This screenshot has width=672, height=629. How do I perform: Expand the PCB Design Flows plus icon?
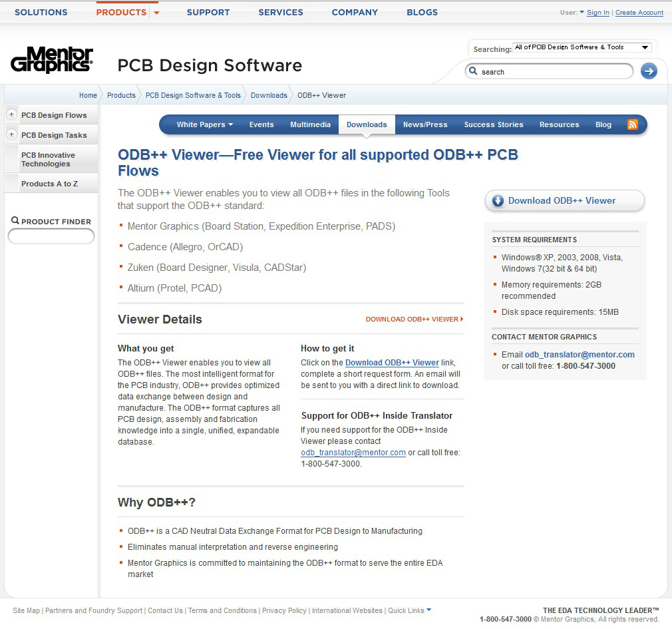point(11,114)
